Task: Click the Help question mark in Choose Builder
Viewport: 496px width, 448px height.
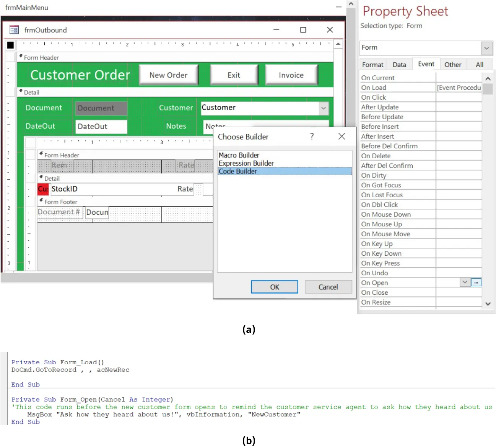Action: point(312,136)
